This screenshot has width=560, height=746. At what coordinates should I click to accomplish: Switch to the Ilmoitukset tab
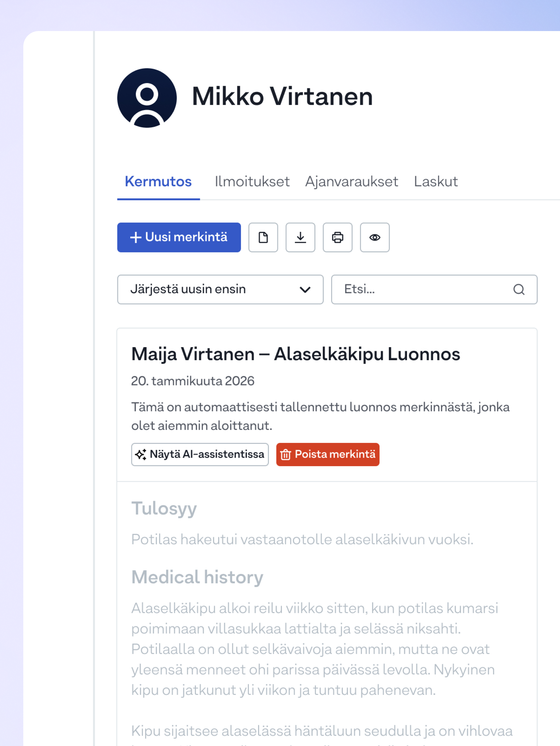(252, 181)
